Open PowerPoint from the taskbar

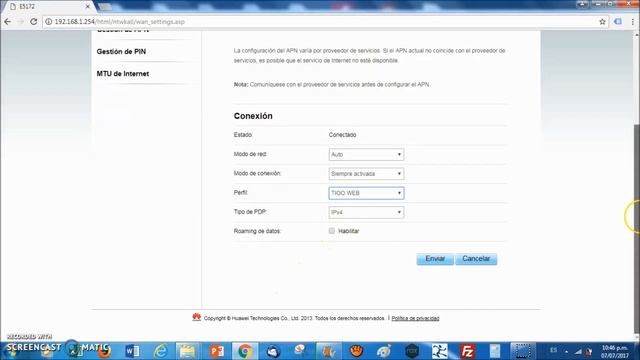[217, 351]
